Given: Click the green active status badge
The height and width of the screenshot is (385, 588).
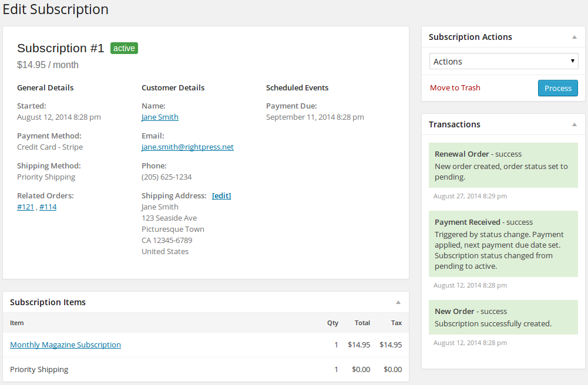Looking at the screenshot, I should click(124, 48).
